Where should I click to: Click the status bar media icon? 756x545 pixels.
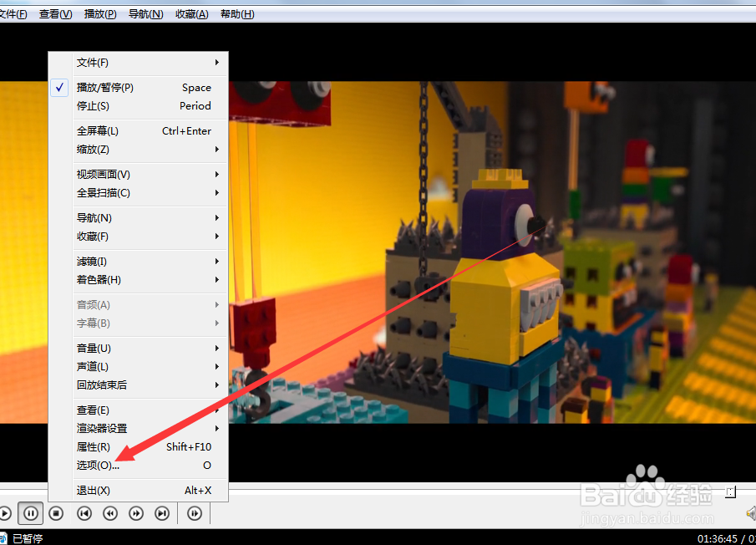click(x=3, y=538)
